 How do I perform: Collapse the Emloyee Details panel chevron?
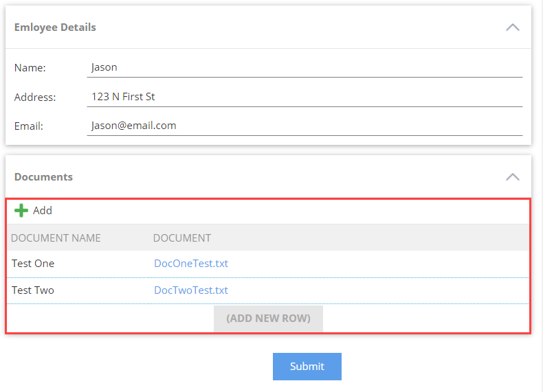coord(512,27)
